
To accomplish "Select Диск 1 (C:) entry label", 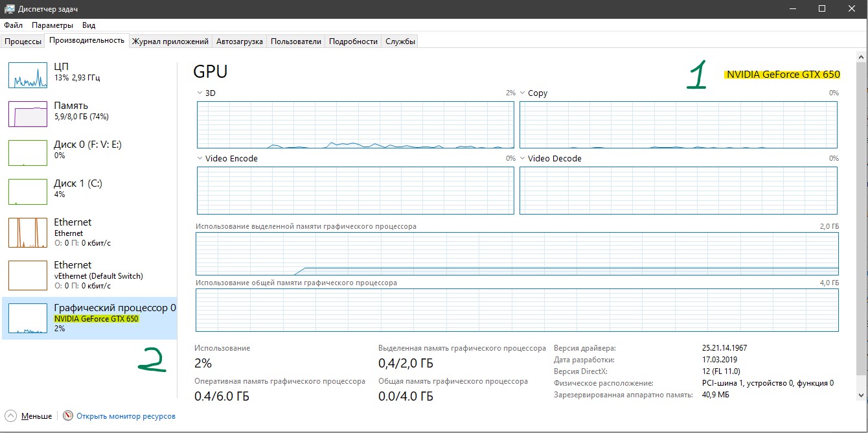I will point(78,183).
